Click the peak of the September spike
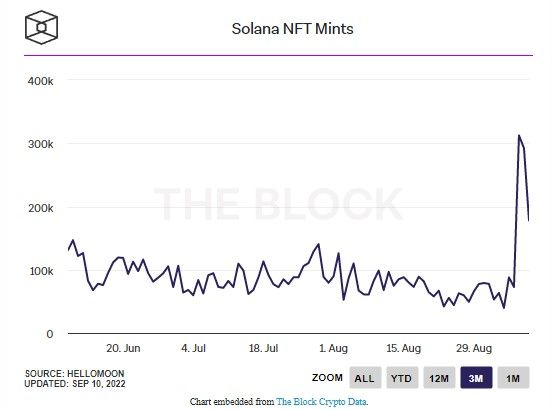Viewport: 552px width, 410px height. 519,135
